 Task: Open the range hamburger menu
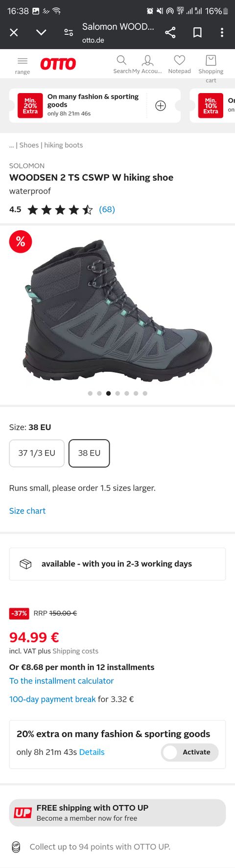click(23, 61)
